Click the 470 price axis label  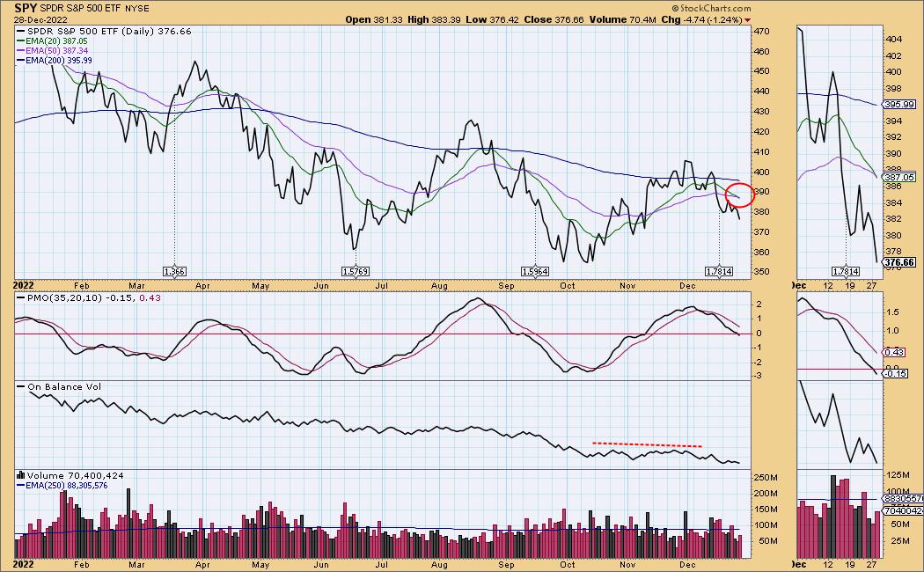click(761, 31)
